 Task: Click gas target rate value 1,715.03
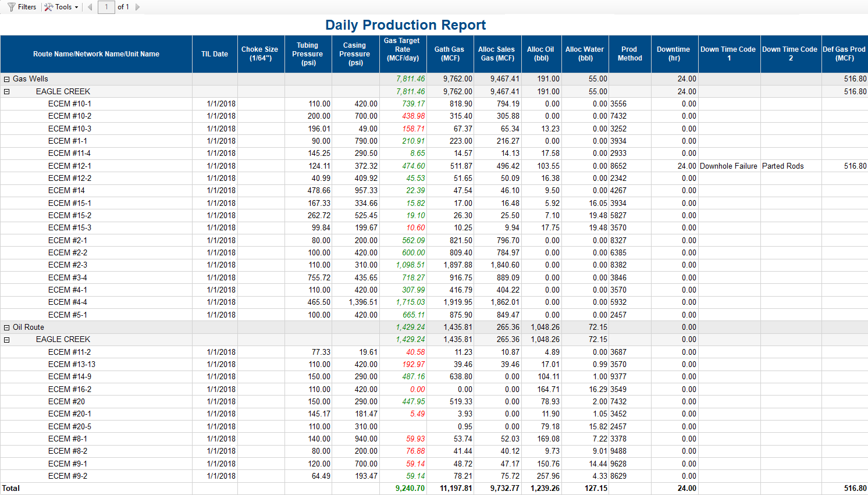pos(410,302)
